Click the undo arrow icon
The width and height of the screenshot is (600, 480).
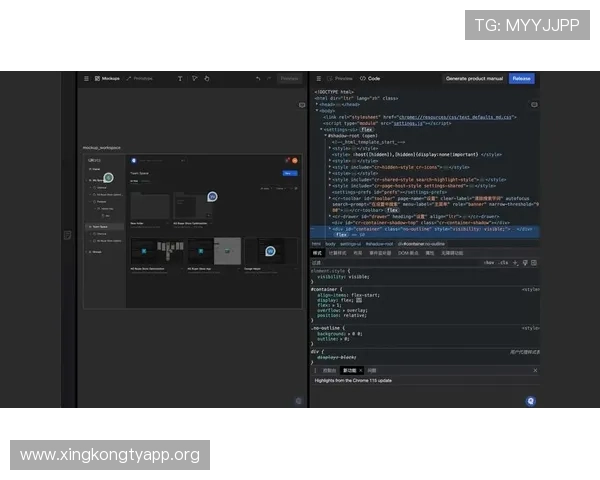(257, 78)
